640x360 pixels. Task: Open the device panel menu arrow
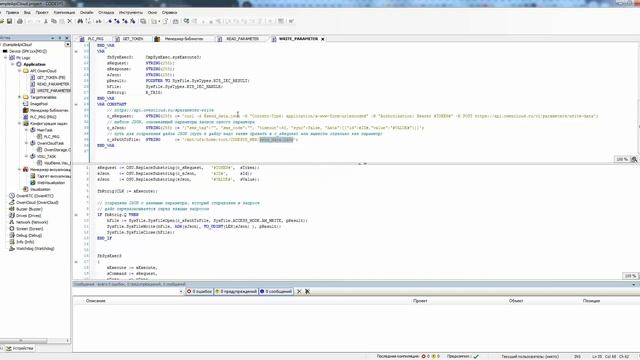pos(52,38)
